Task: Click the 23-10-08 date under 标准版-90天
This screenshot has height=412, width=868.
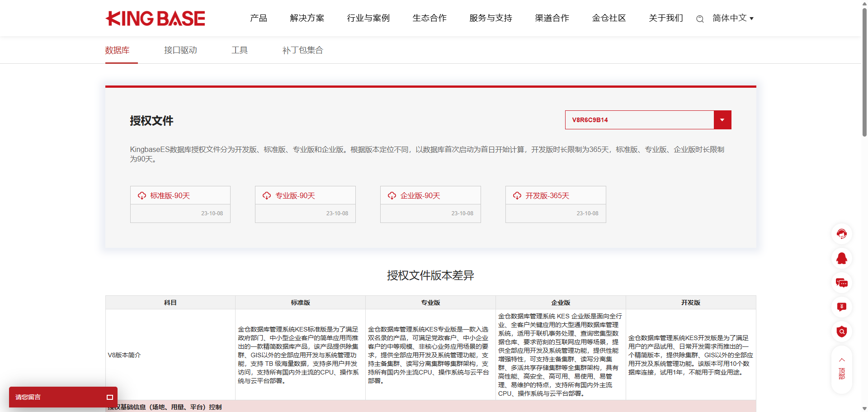Action: pyautogui.click(x=212, y=213)
